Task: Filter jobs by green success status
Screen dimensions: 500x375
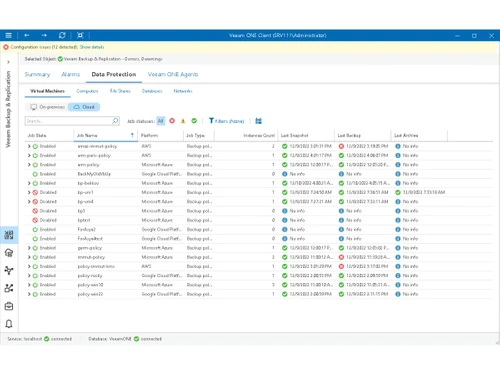Action: tap(194, 121)
